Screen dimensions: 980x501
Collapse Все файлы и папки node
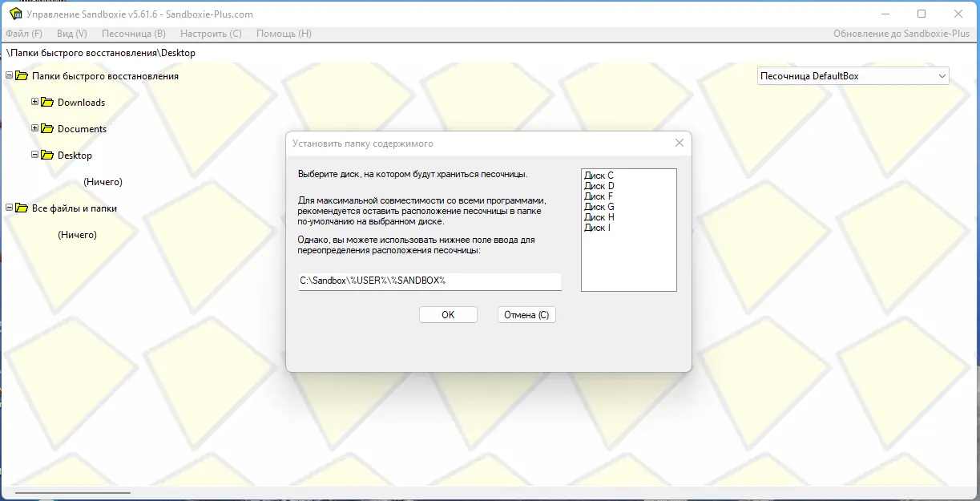pos(9,208)
